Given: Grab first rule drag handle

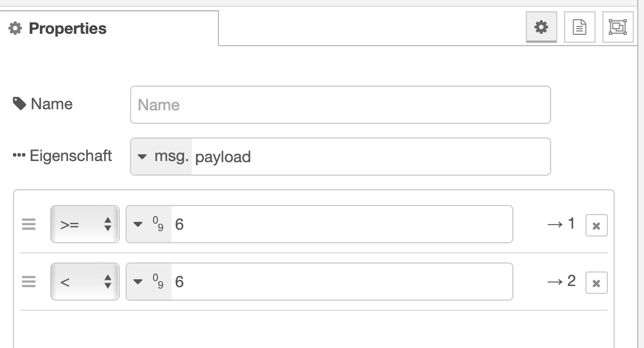Looking at the screenshot, I should point(29,225).
